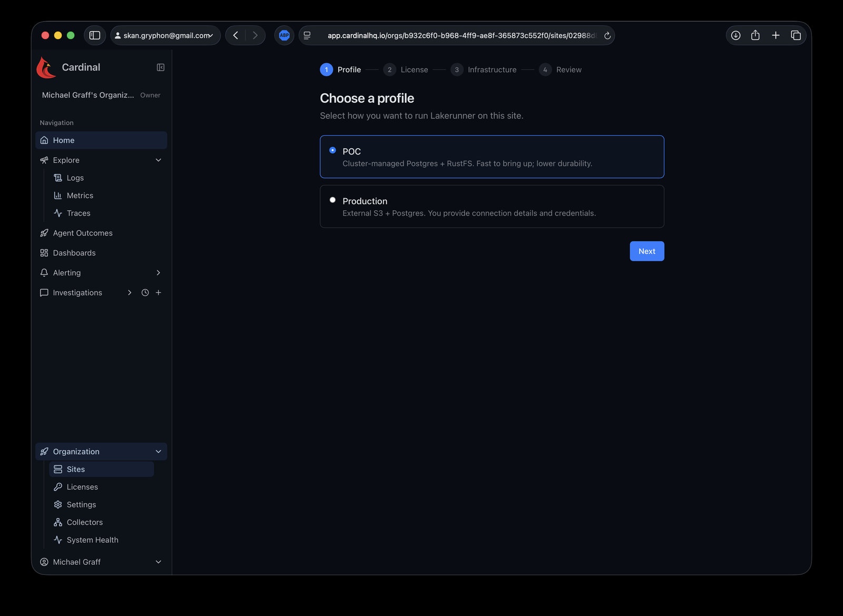Click the Organization navigation label
The image size is (843, 616).
coord(76,452)
